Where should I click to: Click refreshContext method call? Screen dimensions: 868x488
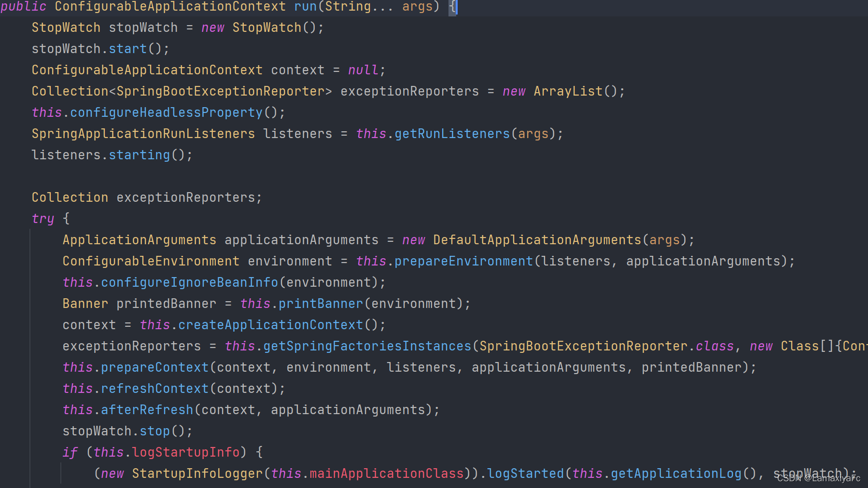coord(154,389)
